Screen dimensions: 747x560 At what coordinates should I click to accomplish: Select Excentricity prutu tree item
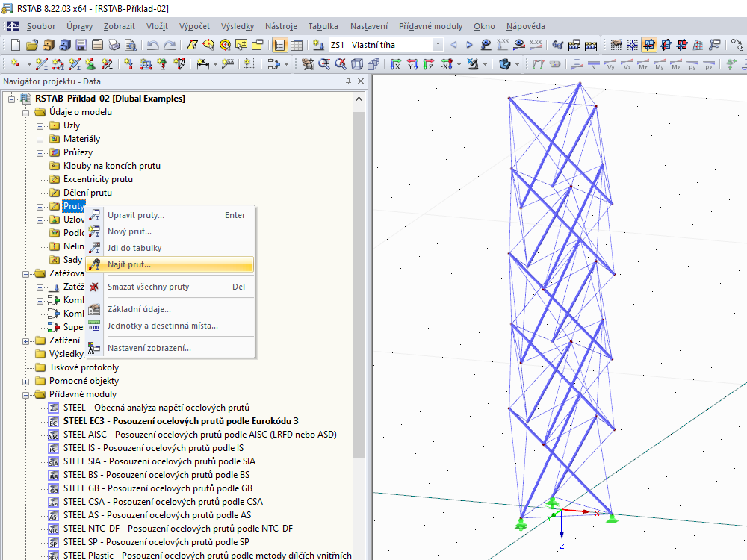pos(98,179)
